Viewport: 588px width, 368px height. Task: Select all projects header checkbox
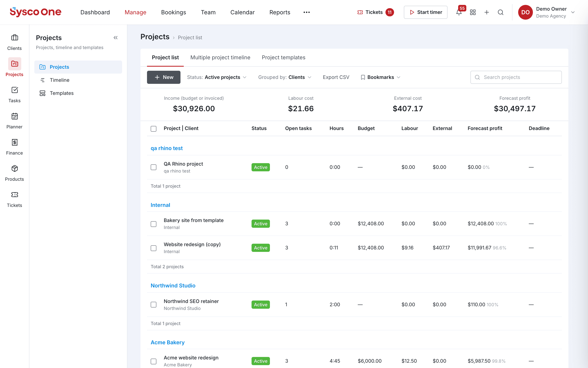tap(154, 129)
